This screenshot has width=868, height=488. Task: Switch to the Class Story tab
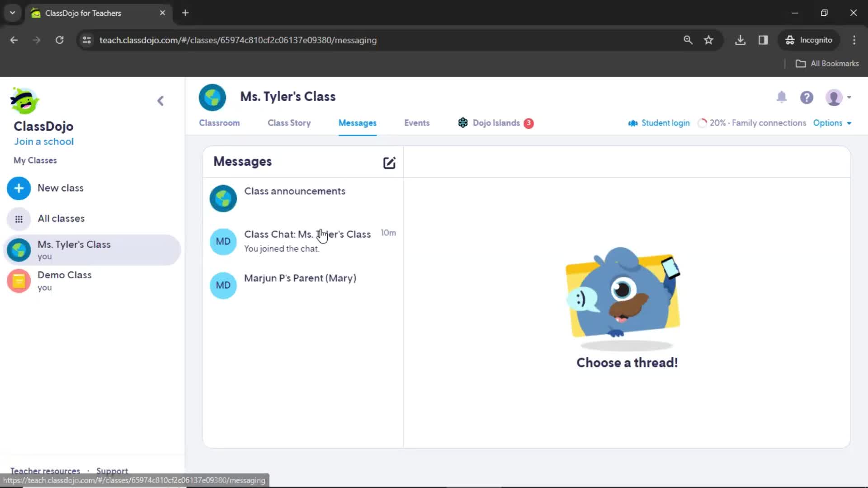tap(289, 123)
